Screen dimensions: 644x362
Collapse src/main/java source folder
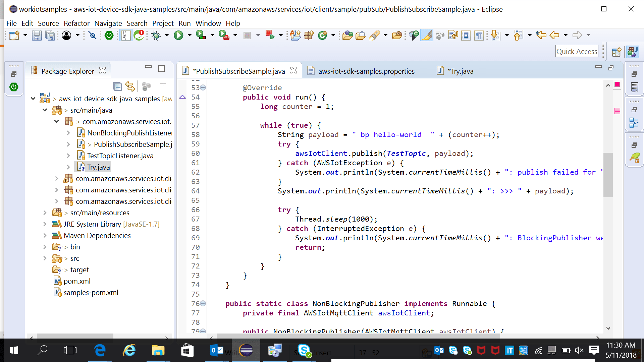pyautogui.click(x=45, y=110)
